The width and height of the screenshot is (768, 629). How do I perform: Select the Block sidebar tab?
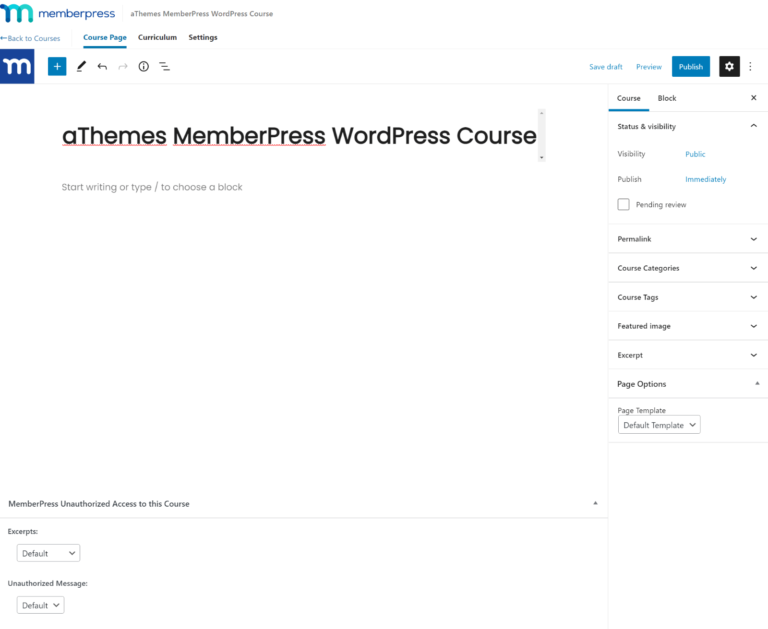click(x=667, y=98)
